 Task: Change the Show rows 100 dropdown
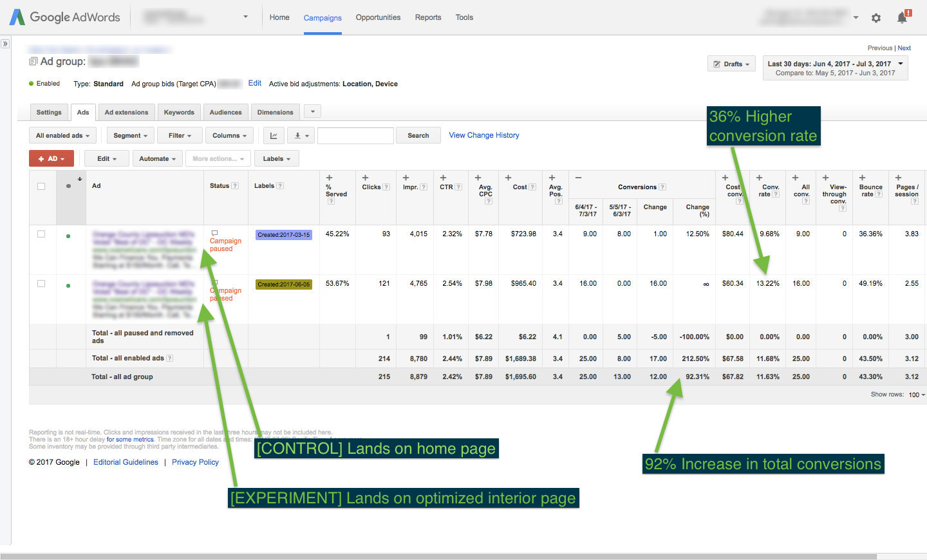[x=917, y=395]
